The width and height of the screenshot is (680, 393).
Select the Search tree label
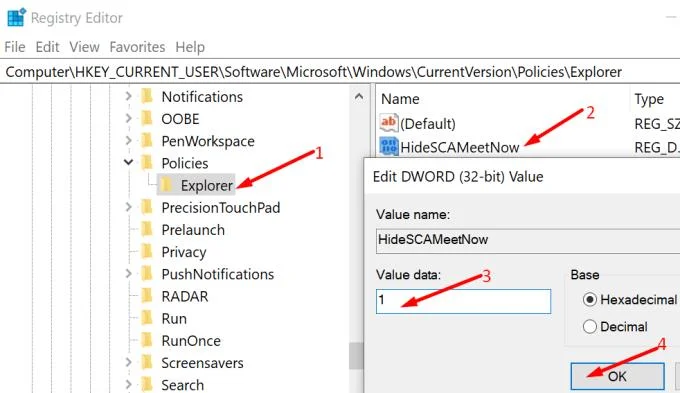coord(183,385)
